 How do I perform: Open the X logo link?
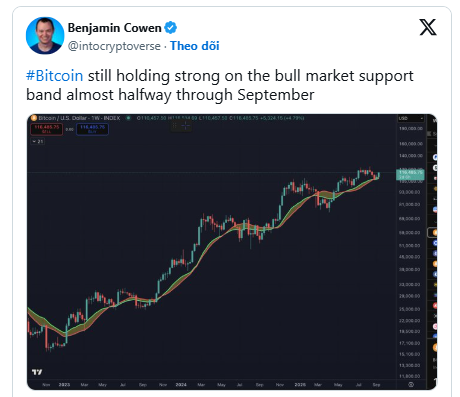[428, 27]
